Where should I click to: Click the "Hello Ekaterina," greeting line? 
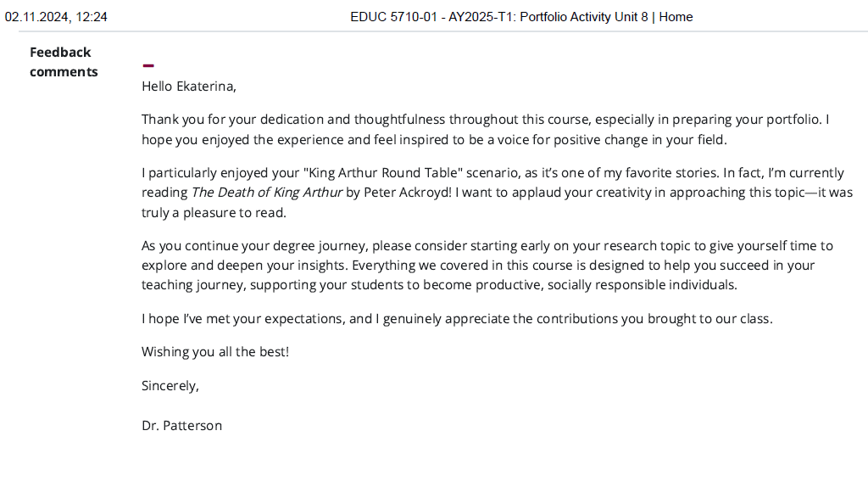click(x=189, y=86)
